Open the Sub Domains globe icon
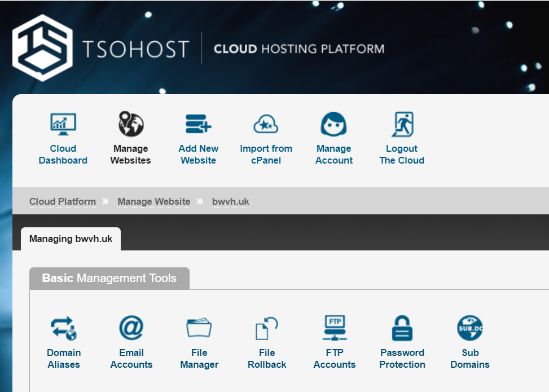Image resolution: width=549 pixels, height=392 pixels. 470,328
